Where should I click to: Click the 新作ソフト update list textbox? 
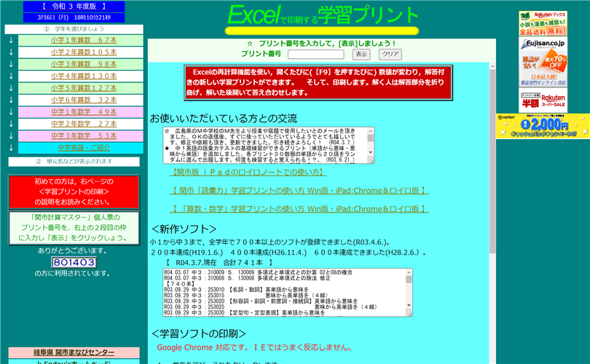[x=288, y=293]
